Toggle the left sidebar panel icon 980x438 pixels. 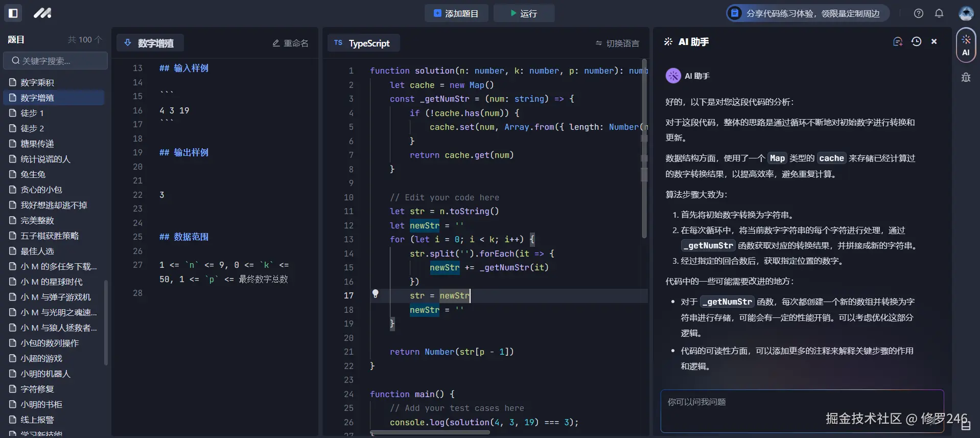[x=13, y=13]
